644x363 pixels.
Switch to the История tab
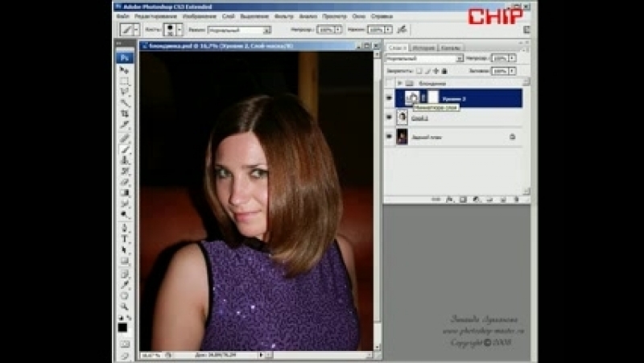coord(423,47)
